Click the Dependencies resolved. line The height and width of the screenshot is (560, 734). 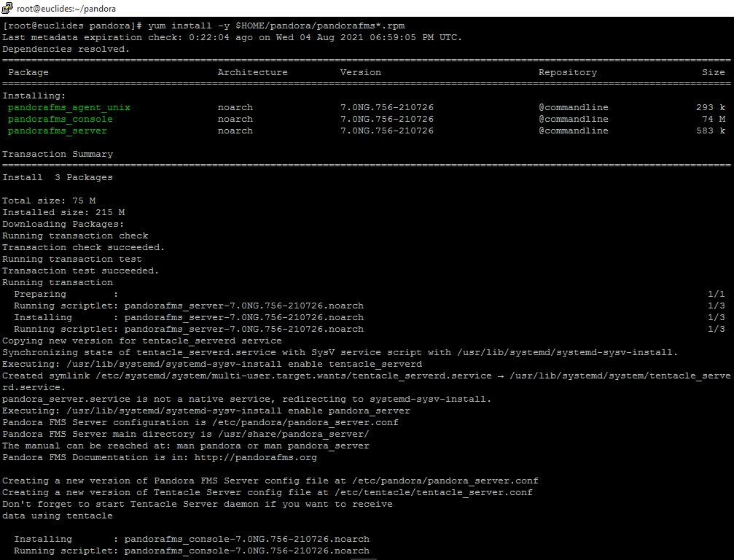pyautogui.click(x=66, y=49)
